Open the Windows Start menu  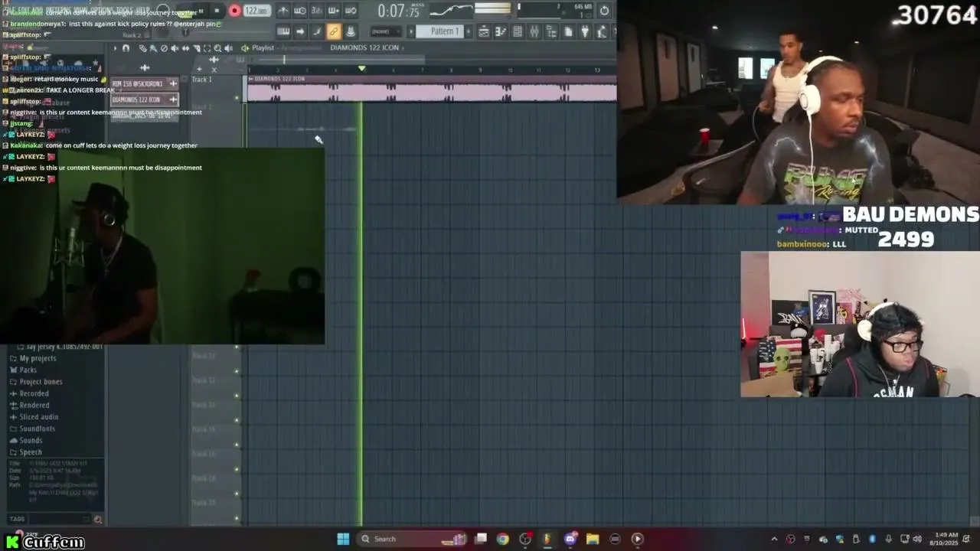pyautogui.click(x=343, y=539)
